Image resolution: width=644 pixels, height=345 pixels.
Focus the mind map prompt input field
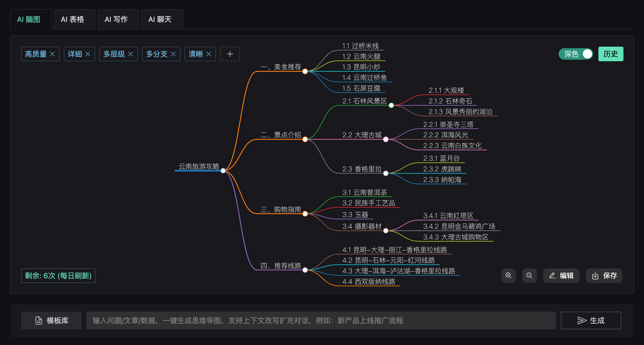321,321
